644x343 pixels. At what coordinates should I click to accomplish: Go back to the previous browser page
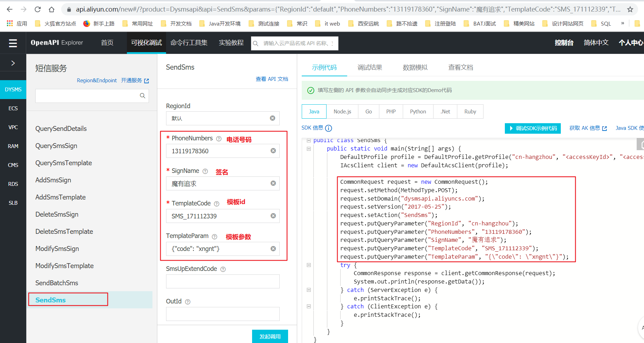tap(9, 9)
